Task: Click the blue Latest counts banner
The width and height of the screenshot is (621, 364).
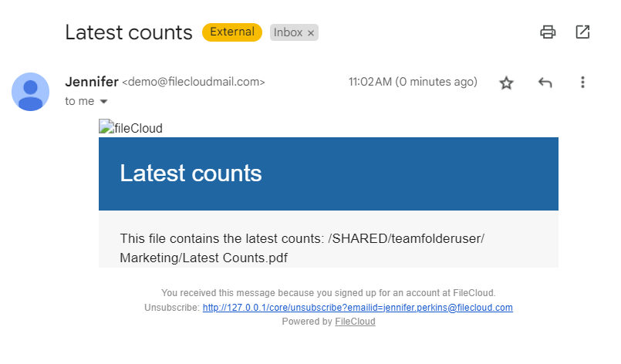Action: pos(328,174)
